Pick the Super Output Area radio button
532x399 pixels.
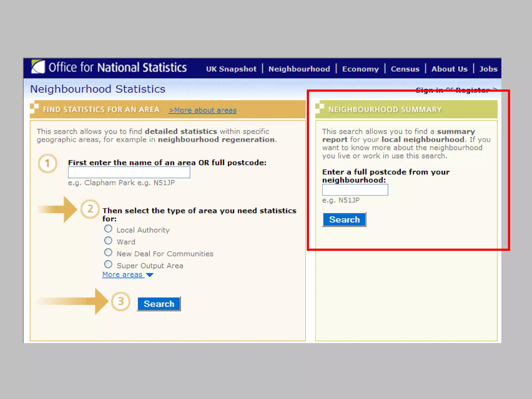108,264
